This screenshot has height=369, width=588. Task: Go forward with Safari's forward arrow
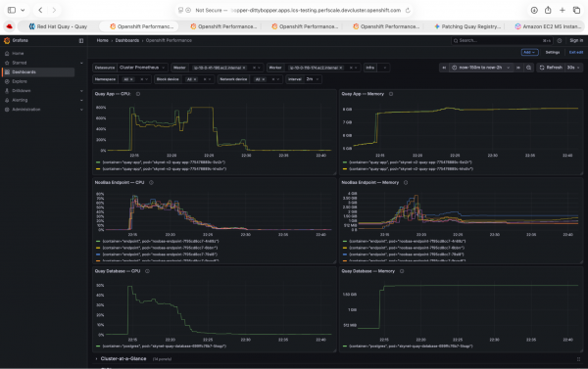(54, 10)
